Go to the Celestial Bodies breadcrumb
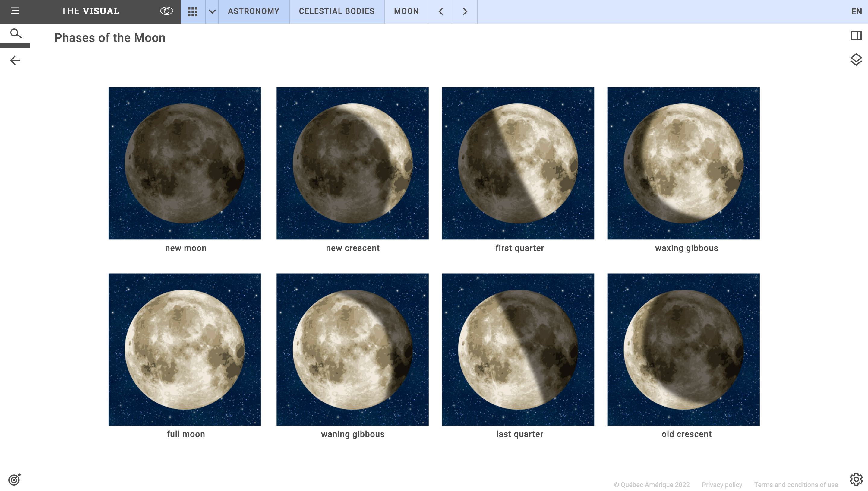This screenshot has width=868, height=491. (x=336, y=11)
